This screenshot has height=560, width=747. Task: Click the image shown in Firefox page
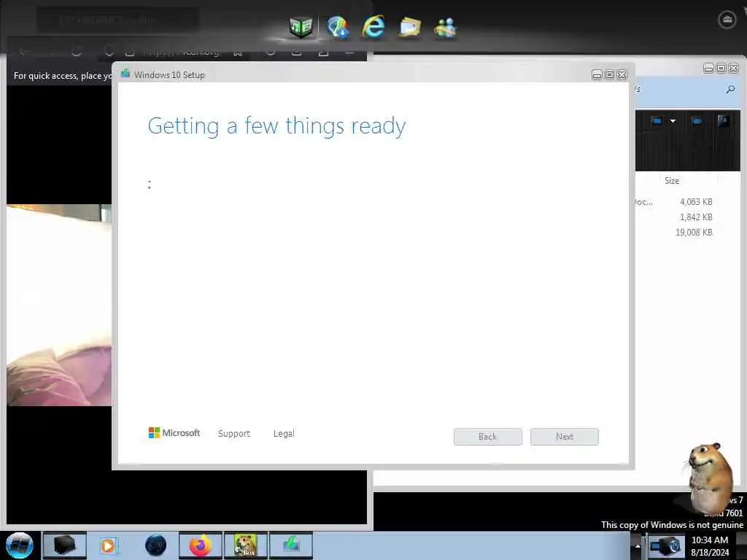pos(59,305)
